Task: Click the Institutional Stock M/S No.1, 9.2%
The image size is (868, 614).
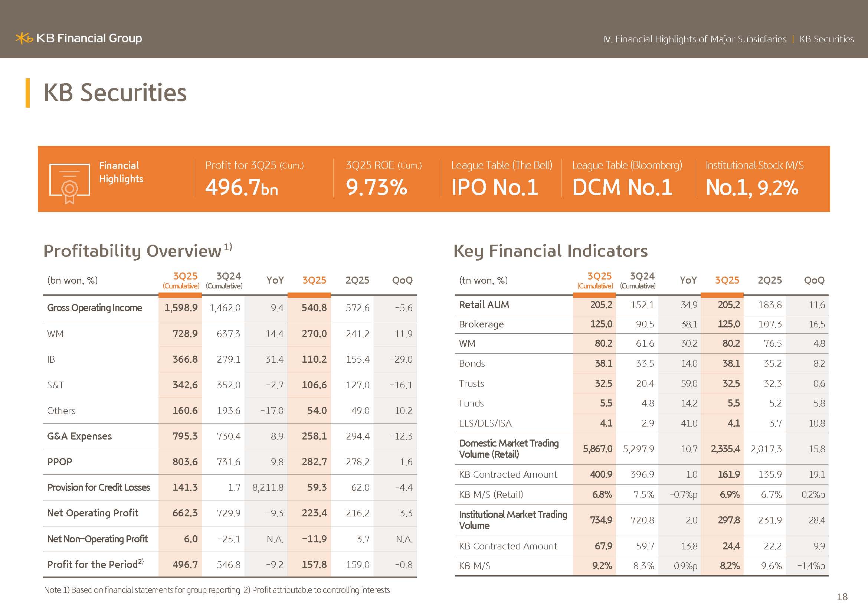Action: click(751, 187)
